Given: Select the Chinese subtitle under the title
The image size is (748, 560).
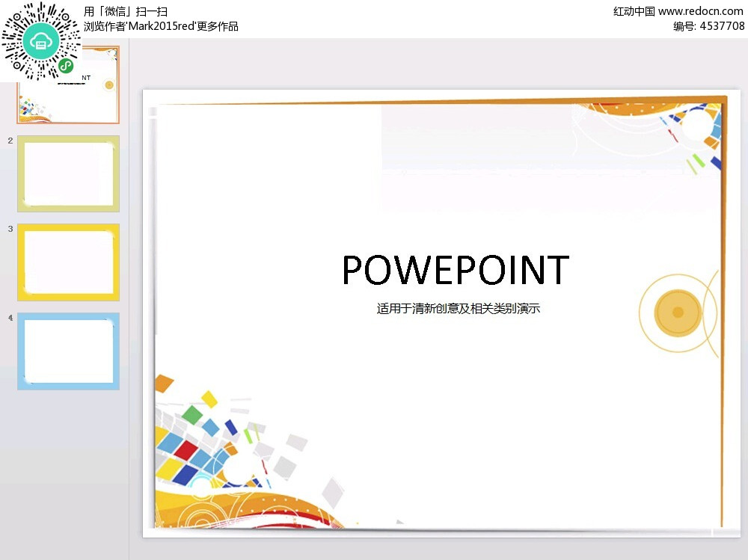Looking at the screenshot, I should pyautogui.click(x=458, y=308).
